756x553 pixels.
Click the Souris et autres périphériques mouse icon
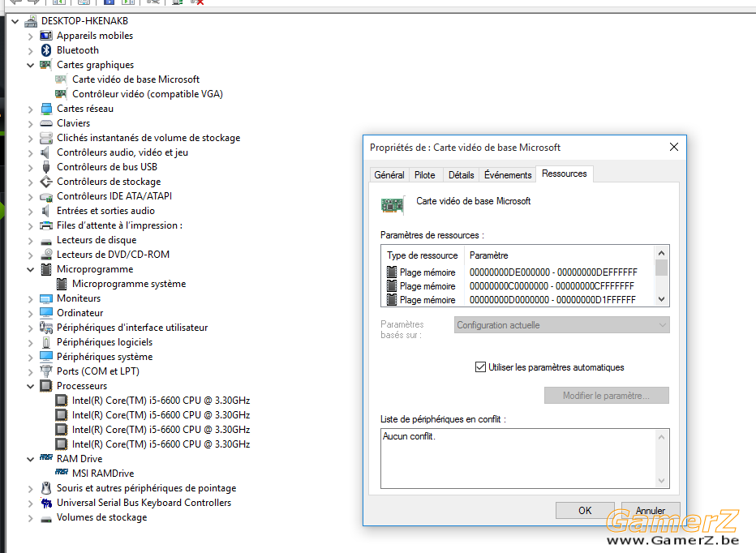46,488
